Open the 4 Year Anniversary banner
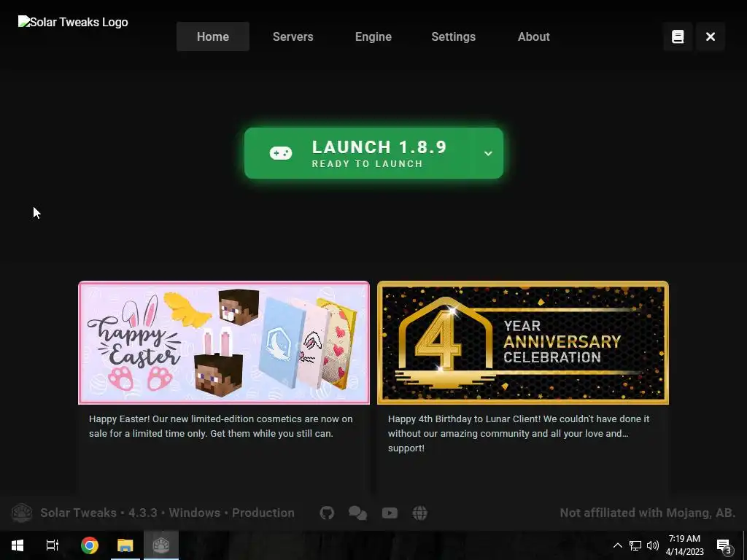 pyautogui.click(x=523, y=343)
